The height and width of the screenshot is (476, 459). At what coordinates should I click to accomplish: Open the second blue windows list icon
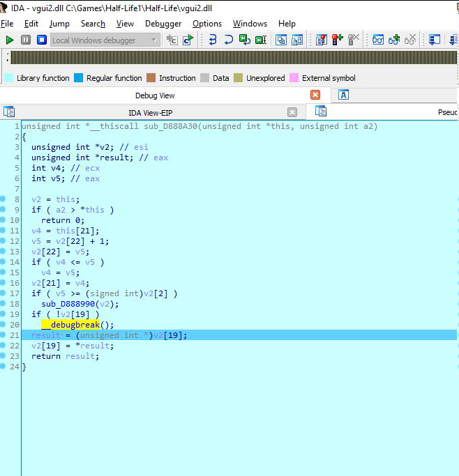click(297, 40)
